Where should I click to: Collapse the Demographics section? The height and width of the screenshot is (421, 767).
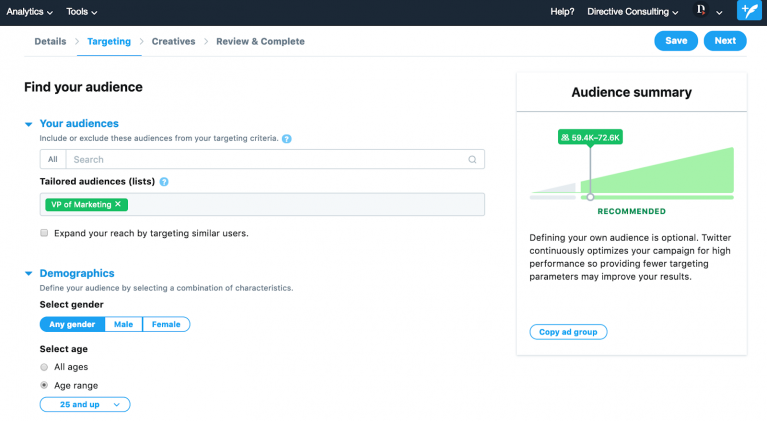[28, 274]
